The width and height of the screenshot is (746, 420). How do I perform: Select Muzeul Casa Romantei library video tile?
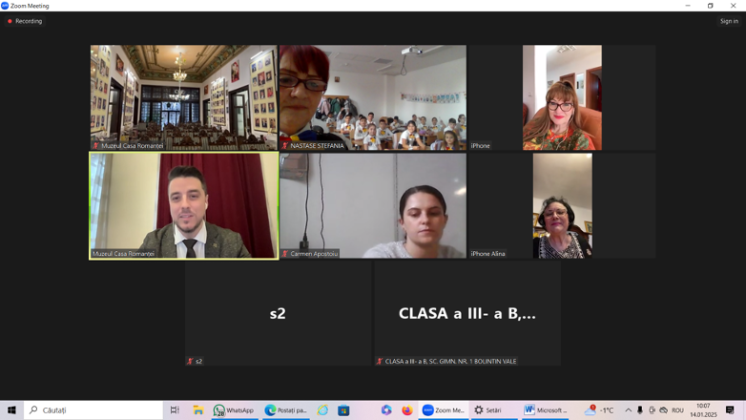[x=184, y=97]
